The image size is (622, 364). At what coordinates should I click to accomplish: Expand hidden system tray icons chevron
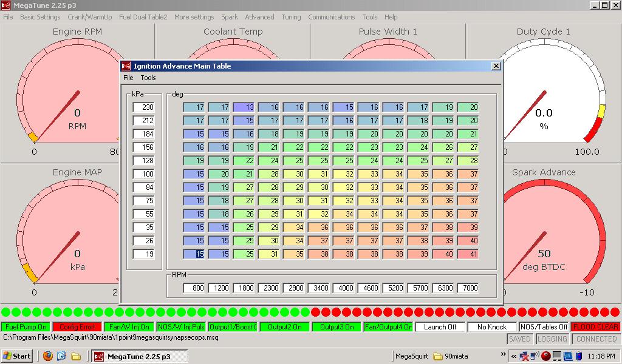coord(514,356)
